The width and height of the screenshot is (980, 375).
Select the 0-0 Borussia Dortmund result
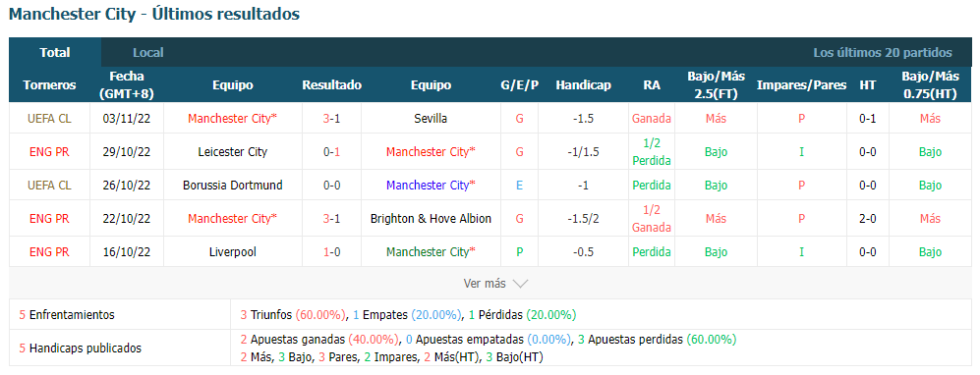click(x=332, y=186)
